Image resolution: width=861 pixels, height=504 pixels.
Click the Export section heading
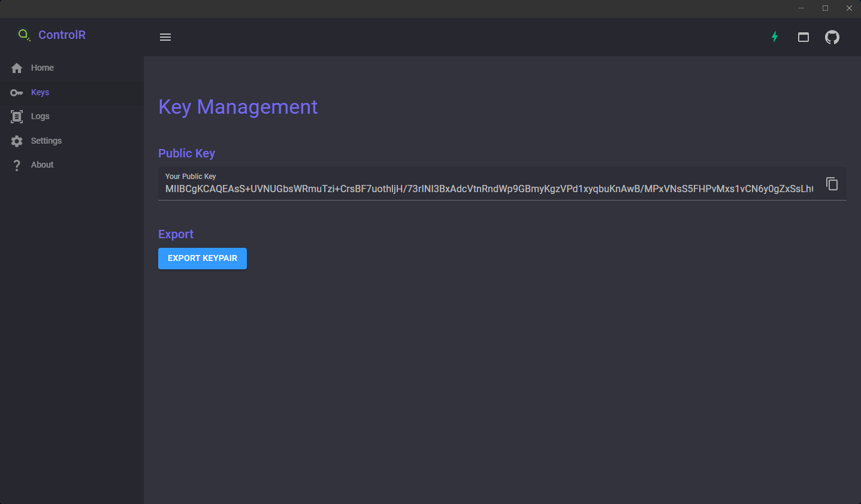click(x=176, y=234)
